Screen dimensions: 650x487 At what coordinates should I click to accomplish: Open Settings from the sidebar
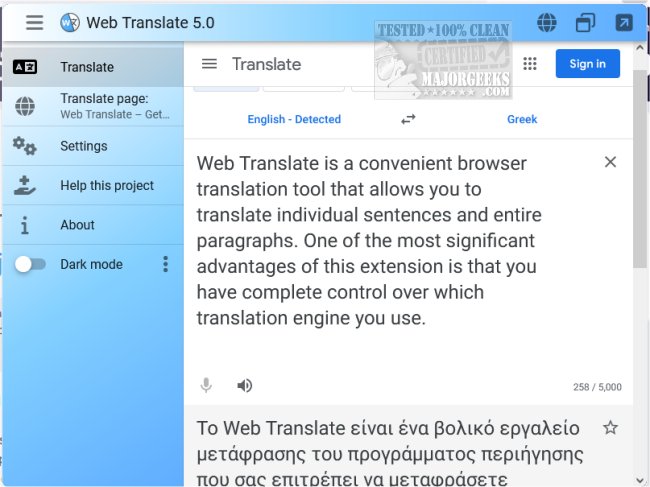93,146
